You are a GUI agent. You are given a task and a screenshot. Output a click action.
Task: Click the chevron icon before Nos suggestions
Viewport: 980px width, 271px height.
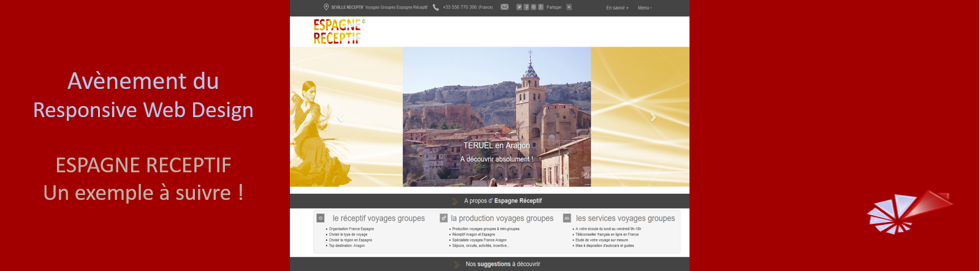coord(457,265)
